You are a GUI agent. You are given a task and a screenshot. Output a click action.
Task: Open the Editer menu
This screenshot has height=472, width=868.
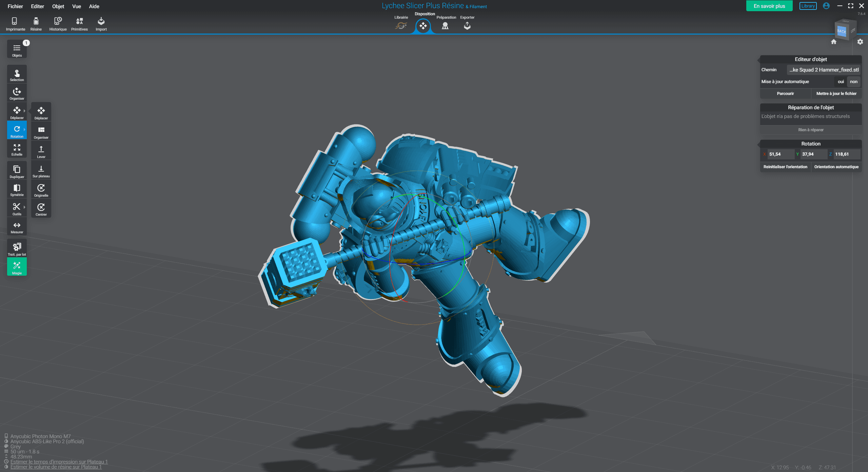[x=37, y=6]
